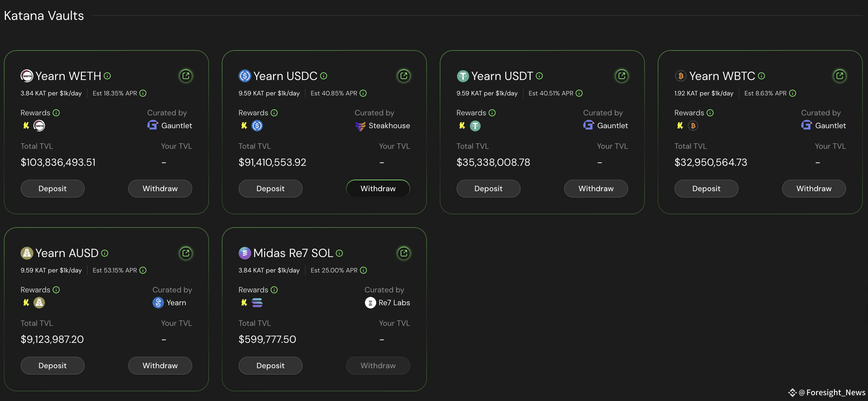Deposit into the Midas Re7 SOL vault
The height and width of the screenshot is (401, 868).
pyautogui.click(x=270, y=366)
